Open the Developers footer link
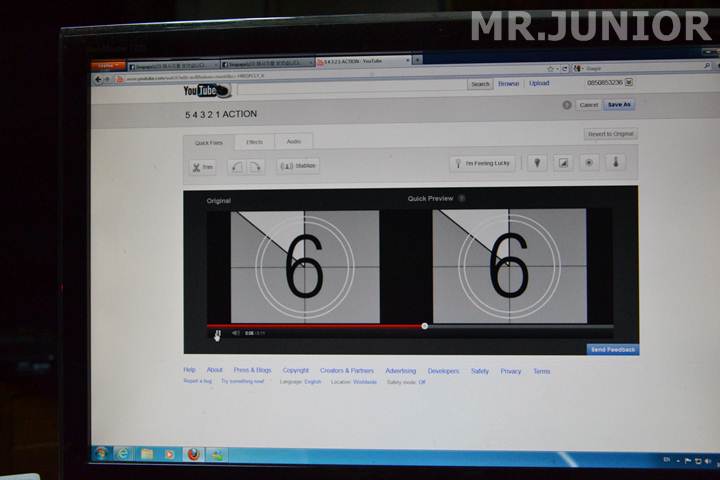 [x=443, y=371]
